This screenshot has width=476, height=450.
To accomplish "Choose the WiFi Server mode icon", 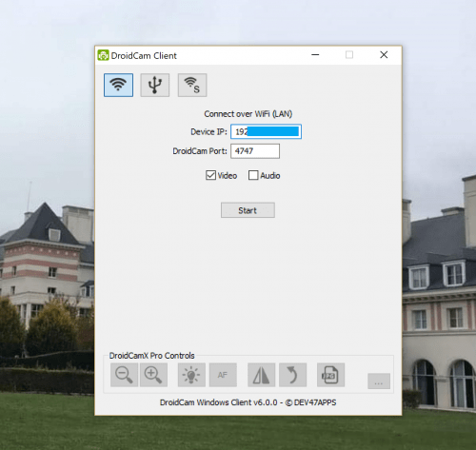I will tap(192, 85).
